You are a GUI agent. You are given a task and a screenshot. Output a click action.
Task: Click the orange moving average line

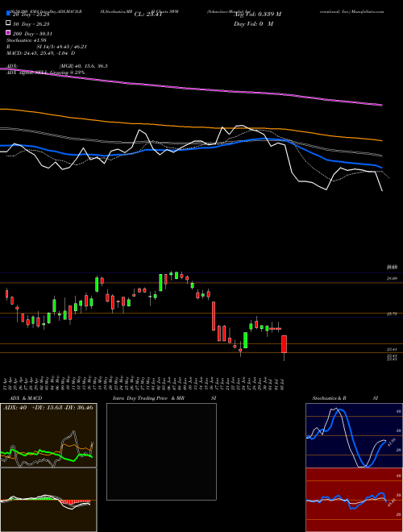click(x=191, y=126)
